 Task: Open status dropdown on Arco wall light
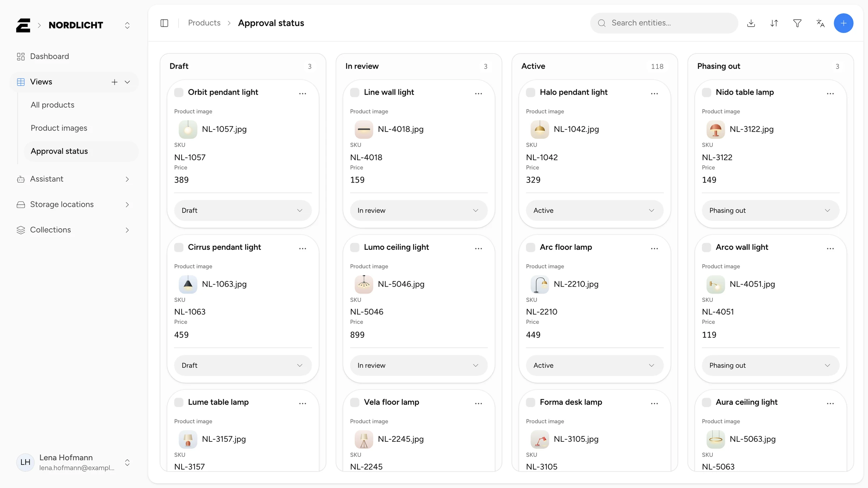coord(771,365)
